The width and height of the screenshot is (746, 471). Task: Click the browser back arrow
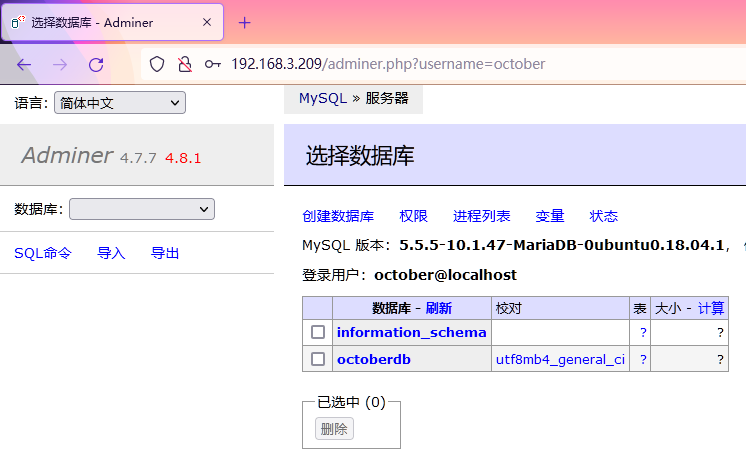point(24,64)
